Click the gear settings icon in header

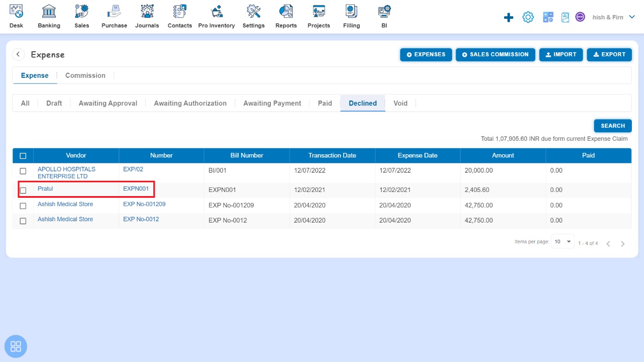[528, 18]
